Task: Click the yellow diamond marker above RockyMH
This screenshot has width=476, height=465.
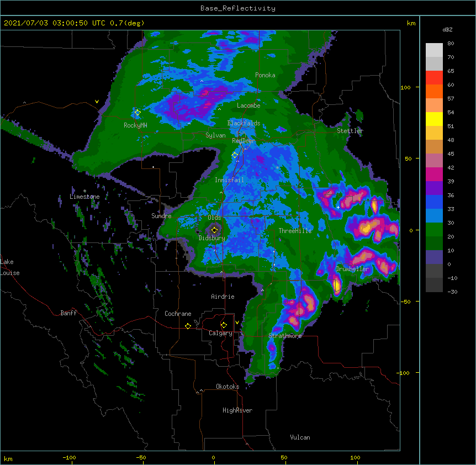Action: tap(137, 112)
